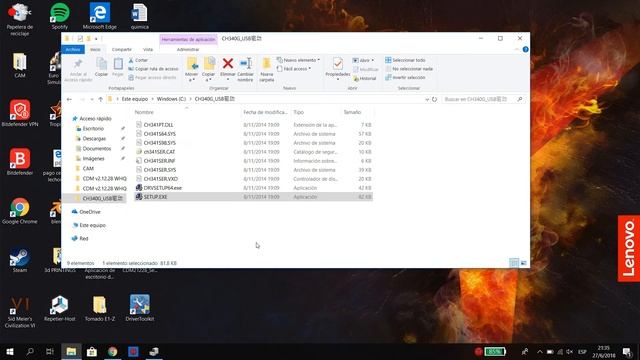Viewport: 640px width, 360px height.
Task: Select file CH341S64.SYS
Action: pos(160,134)
